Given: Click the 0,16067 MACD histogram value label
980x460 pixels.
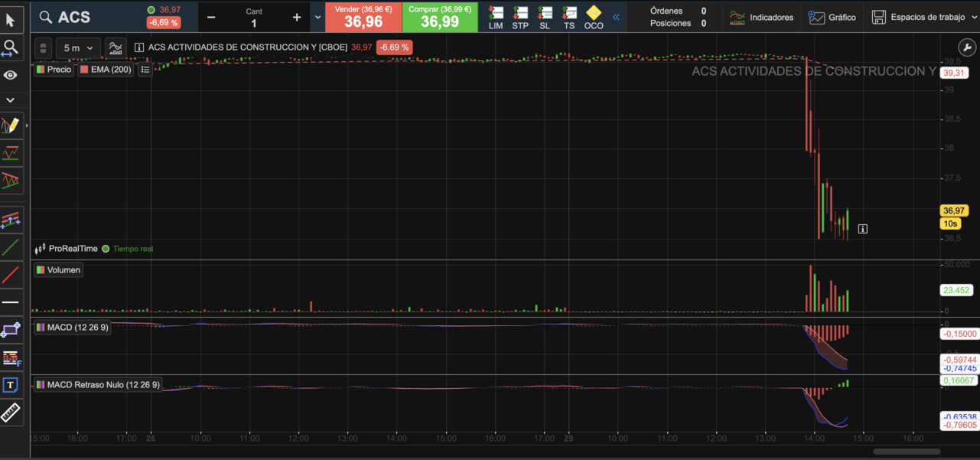Looking at the screenshot, I should [x=958, y=380].
